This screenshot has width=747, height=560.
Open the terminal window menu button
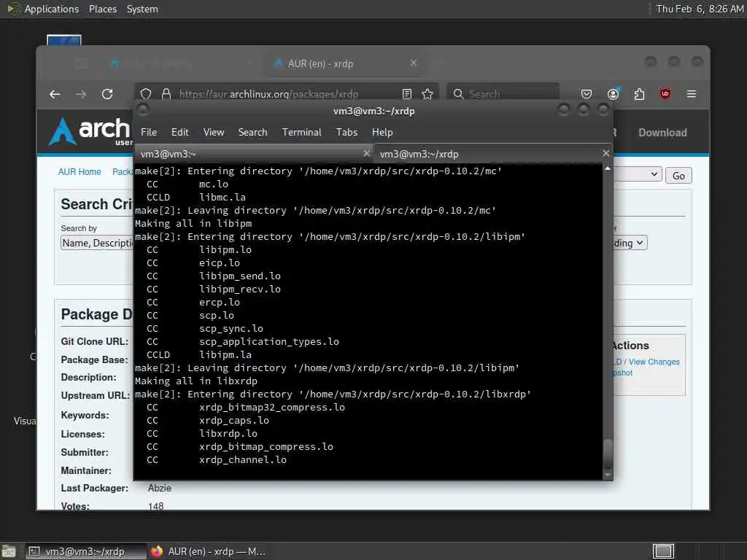click(x=143, y=111)
